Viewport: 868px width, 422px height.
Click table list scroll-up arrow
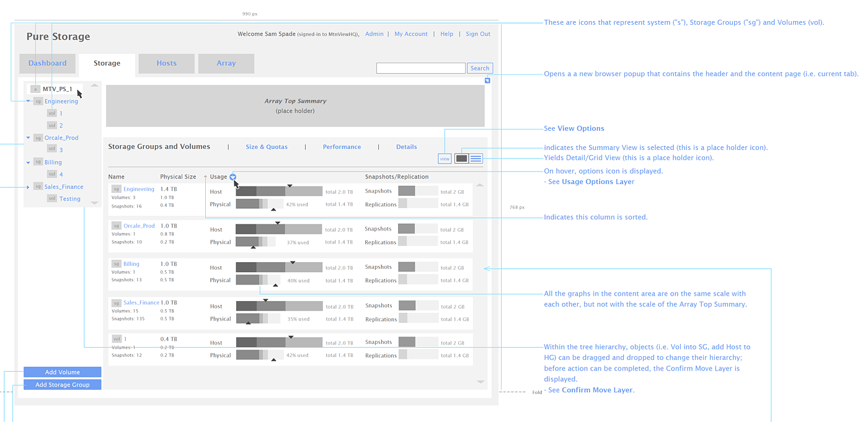point(480,185)
